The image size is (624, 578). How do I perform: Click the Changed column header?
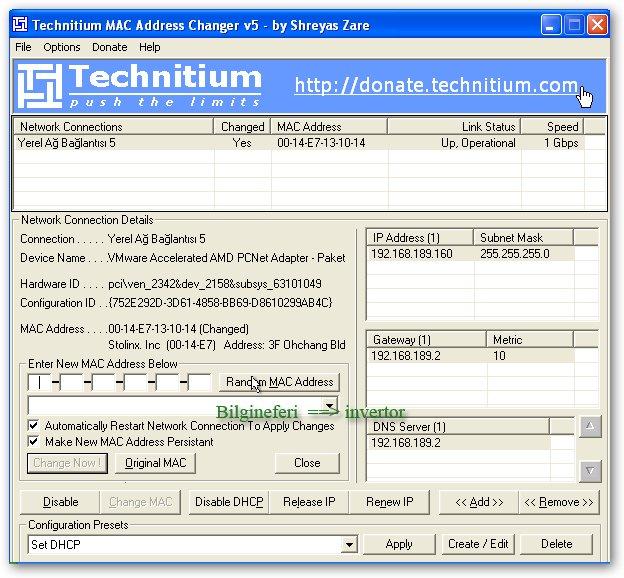pos(242,127)
